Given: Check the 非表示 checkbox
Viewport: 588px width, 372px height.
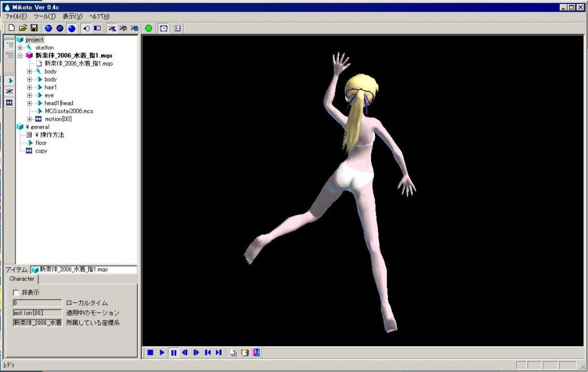Looking at the screenshot, I should tap(16, 293).
